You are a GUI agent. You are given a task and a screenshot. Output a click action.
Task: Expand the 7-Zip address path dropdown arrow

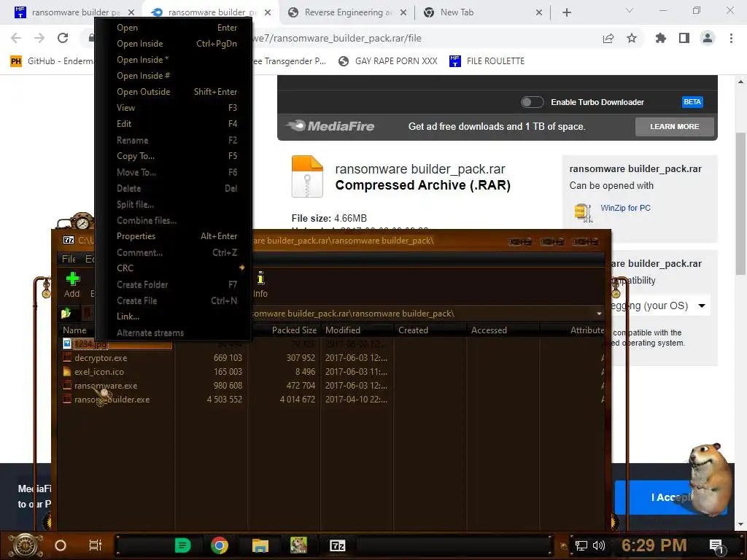point(599,314)
